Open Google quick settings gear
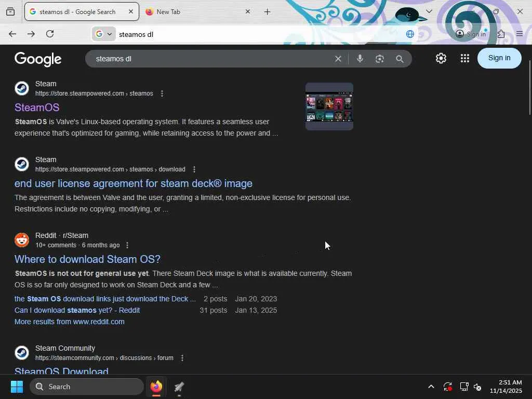 (x=441, y=58)
